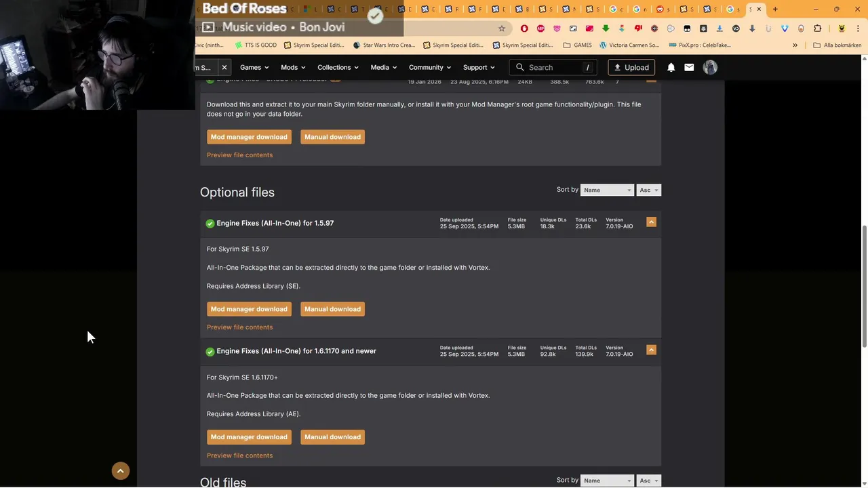Click the green download arrow extension icon
868x488 pixels.
(606, 28)
